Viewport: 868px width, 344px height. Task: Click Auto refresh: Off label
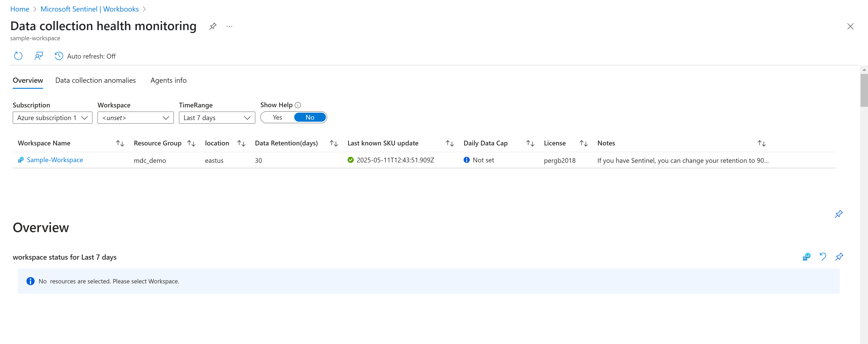pyautogui.click(x=91, y=56)
